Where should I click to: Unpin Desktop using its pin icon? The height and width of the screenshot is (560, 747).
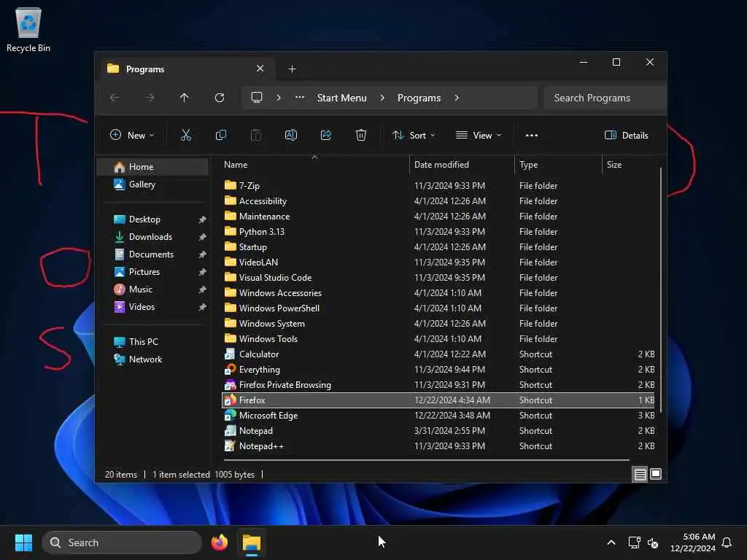point(203,219)
